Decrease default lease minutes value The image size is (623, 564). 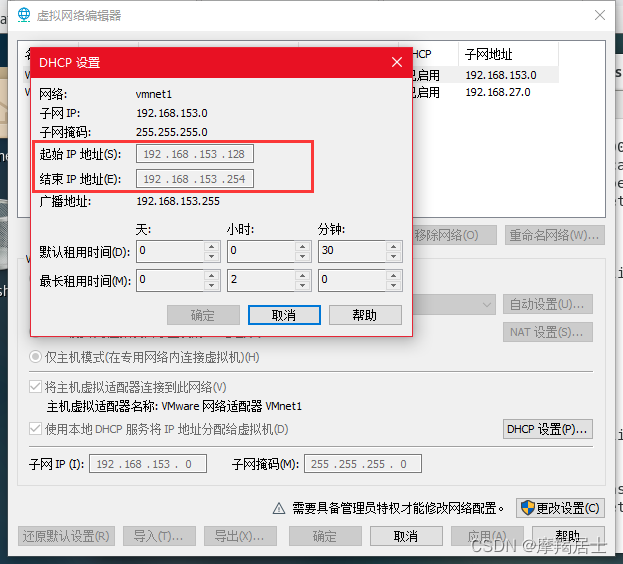393,257
